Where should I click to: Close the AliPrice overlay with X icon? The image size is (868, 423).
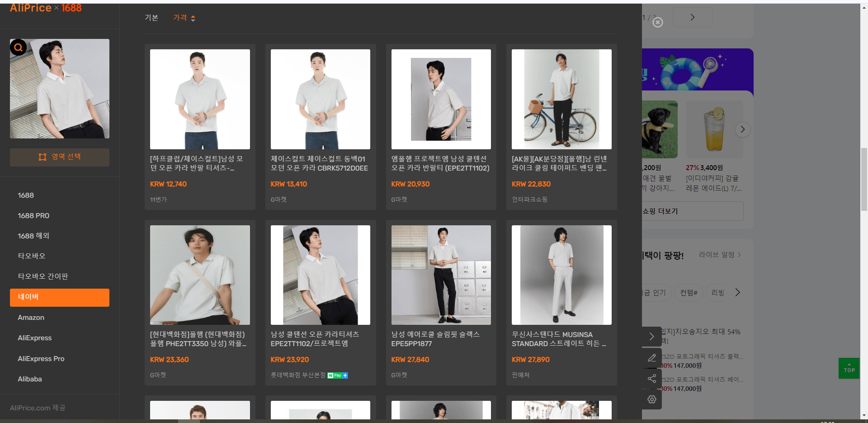point(658,22)
